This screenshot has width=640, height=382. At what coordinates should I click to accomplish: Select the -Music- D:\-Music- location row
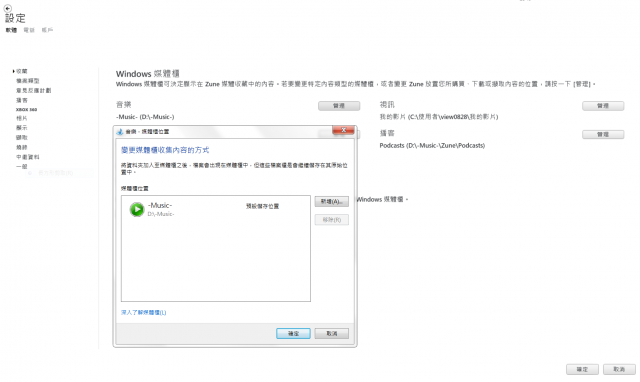216,209
